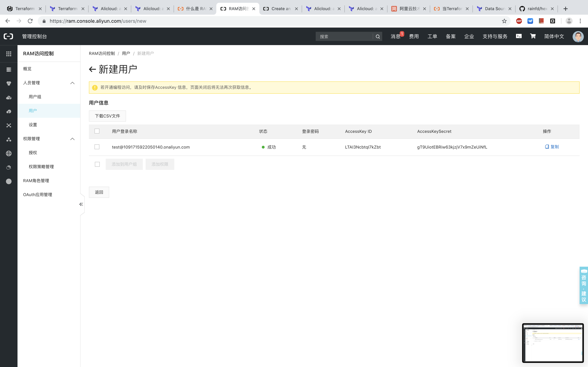Open the products grid menu icon

click(9, 53)
